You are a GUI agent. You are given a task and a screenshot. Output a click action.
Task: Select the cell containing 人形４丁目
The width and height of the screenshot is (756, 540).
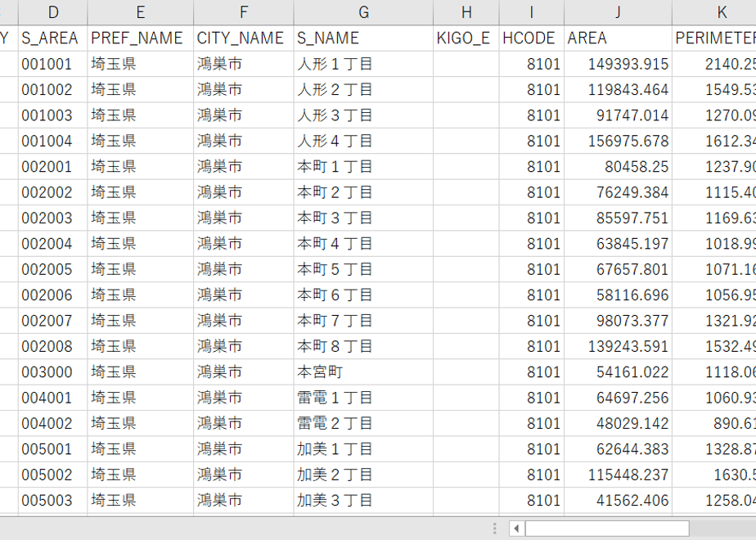363,141
